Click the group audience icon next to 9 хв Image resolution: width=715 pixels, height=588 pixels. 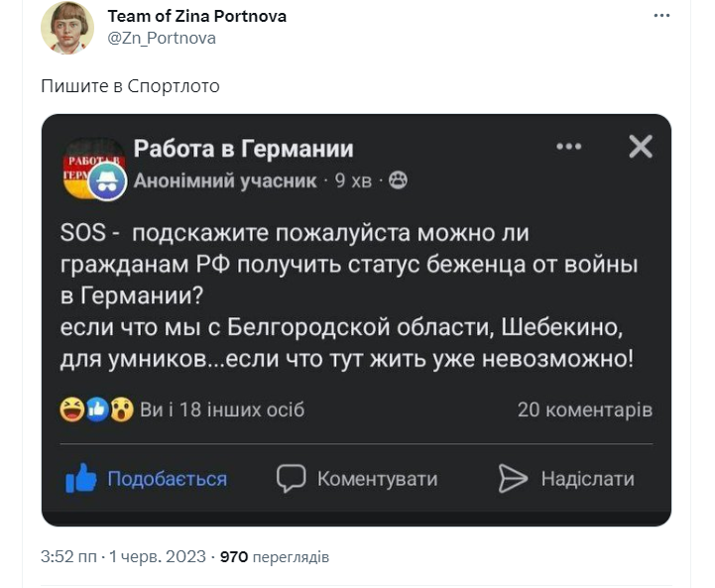(398, 180)
